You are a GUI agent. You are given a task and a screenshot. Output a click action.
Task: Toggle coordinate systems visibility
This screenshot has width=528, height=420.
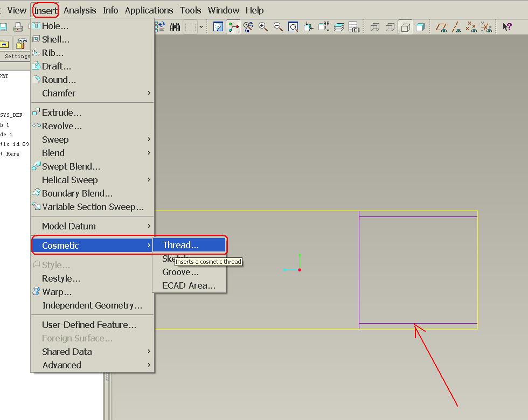(486, 27)
